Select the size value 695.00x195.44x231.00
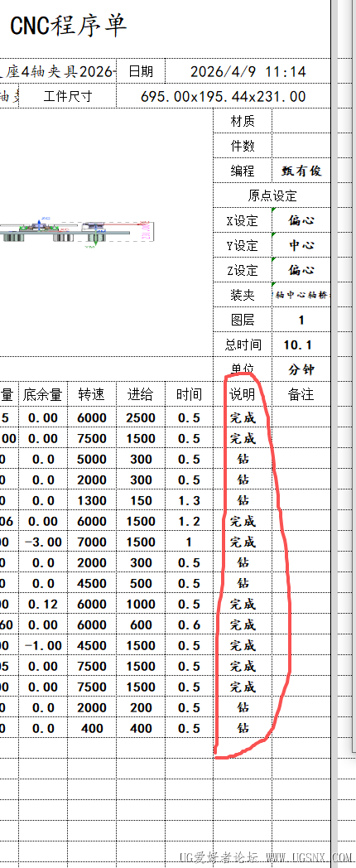356x868 pixels. click(x=224, y=96)
